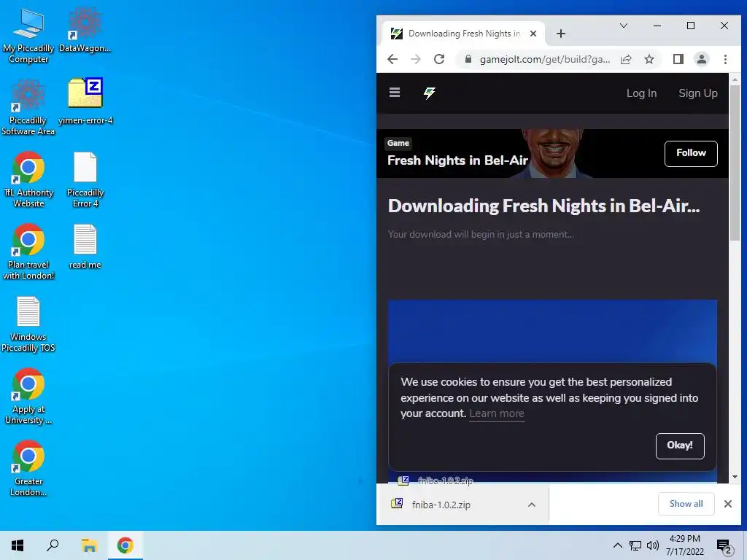Open taskbar search magnifier
The width and height of the screenshot is (747, 560).
(53, 545)
